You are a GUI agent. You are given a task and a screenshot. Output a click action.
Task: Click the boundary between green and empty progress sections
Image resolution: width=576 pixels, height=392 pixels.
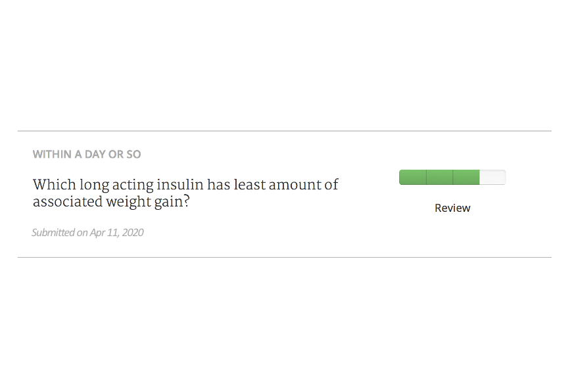coord(479,177)
